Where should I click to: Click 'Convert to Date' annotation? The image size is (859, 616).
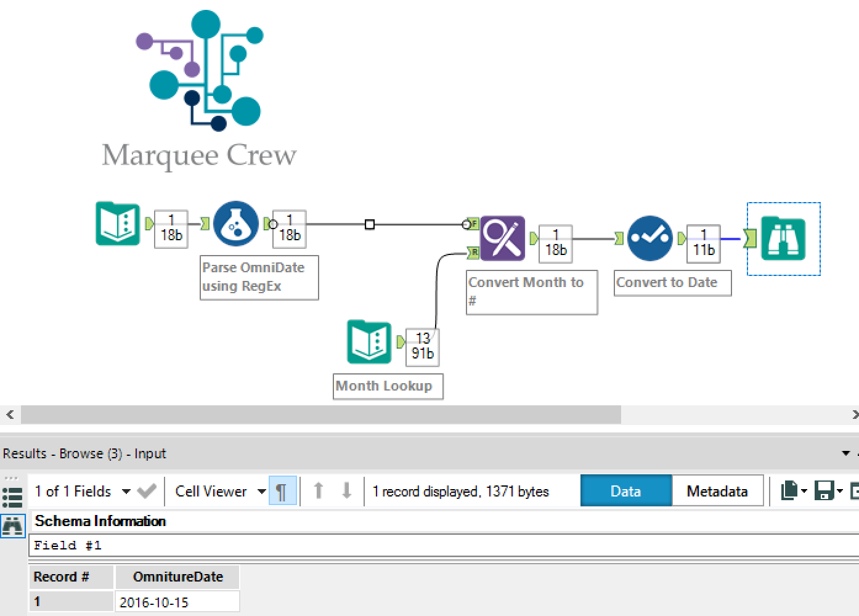673,283
